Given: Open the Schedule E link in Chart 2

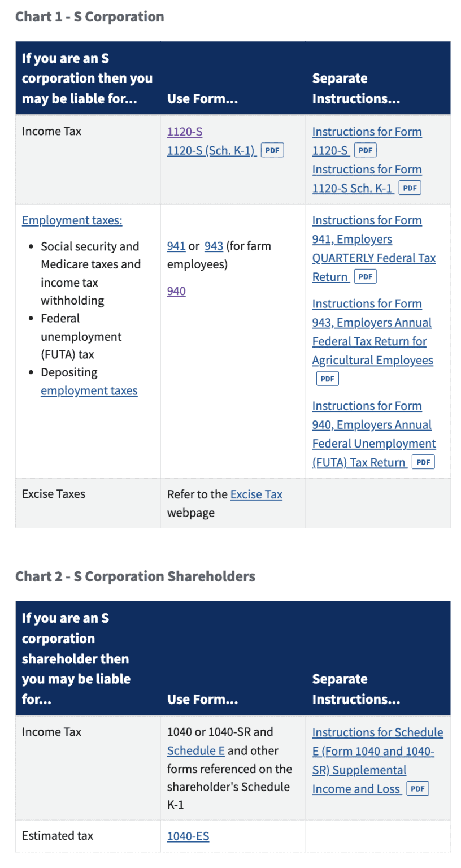Looking at the screenshot, I should [196, 750].
